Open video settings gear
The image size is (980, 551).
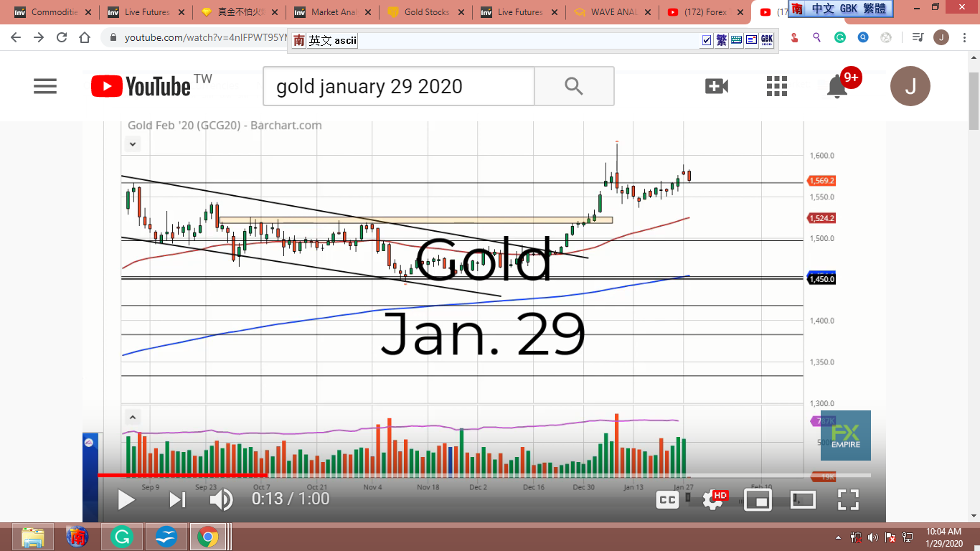point(712,500)
